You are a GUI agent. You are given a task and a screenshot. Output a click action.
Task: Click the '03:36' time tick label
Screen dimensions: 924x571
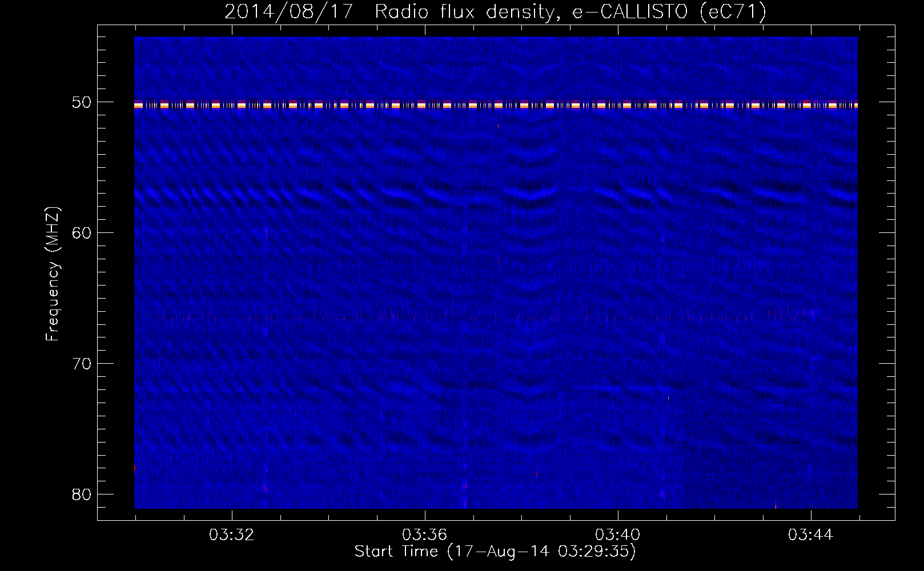click(x=424, y=535)
